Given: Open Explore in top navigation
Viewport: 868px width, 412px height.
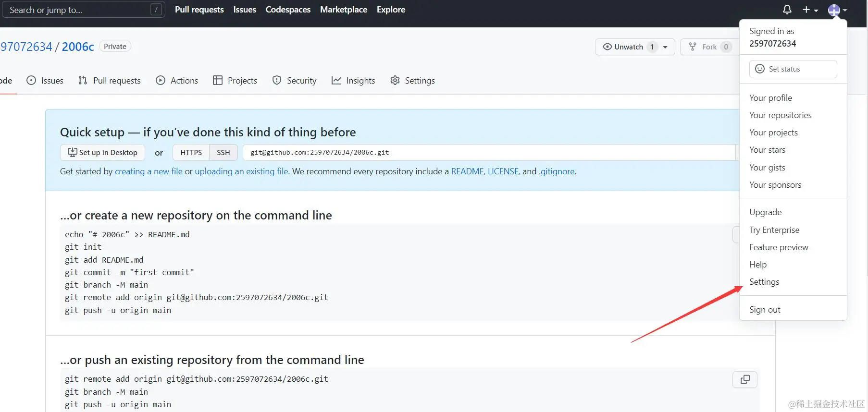Looking at the screenshot, I should [391, 10].
